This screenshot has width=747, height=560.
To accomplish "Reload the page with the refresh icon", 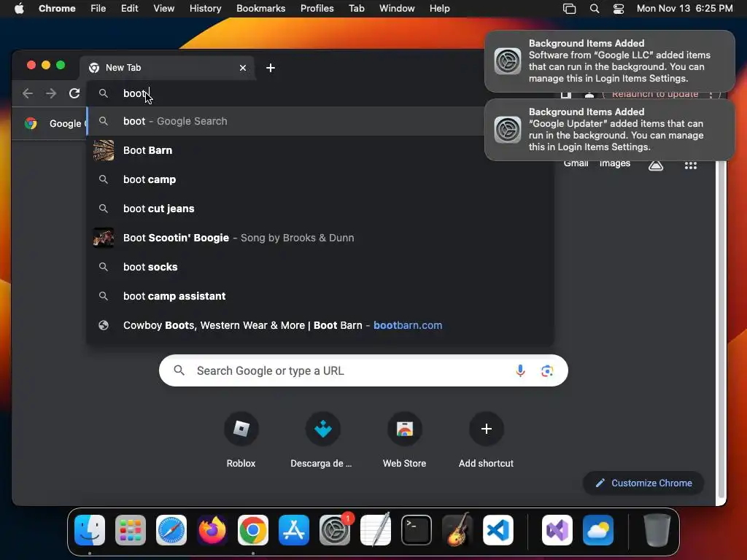I will point(74,93).
